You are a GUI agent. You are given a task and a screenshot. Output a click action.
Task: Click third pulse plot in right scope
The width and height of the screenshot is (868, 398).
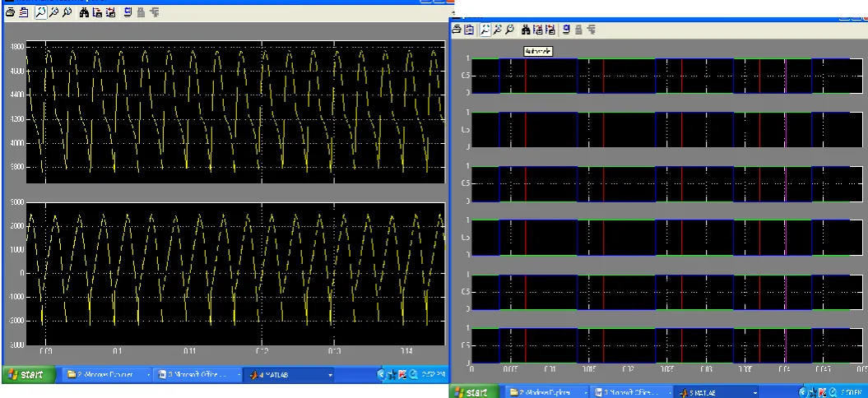[x=666, y=183]
